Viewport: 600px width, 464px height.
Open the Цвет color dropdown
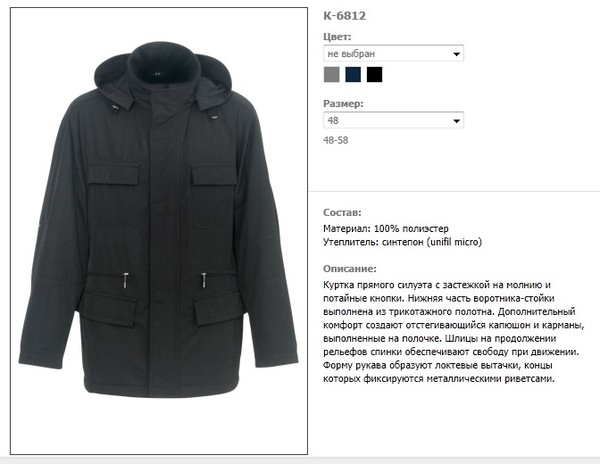click(393, 54)
